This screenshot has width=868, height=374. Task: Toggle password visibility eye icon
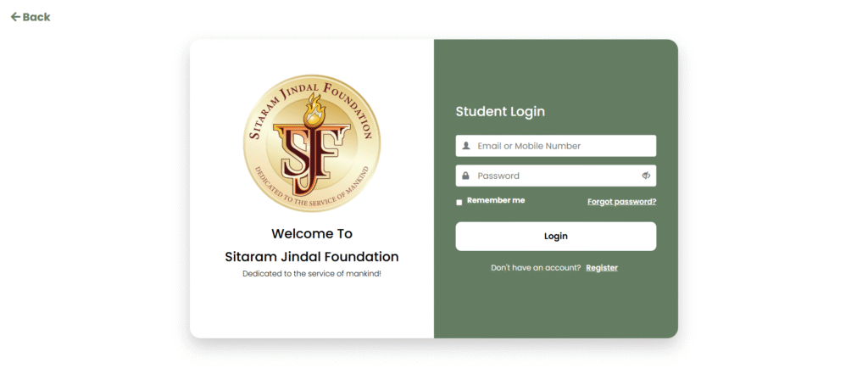click(645, 176)
